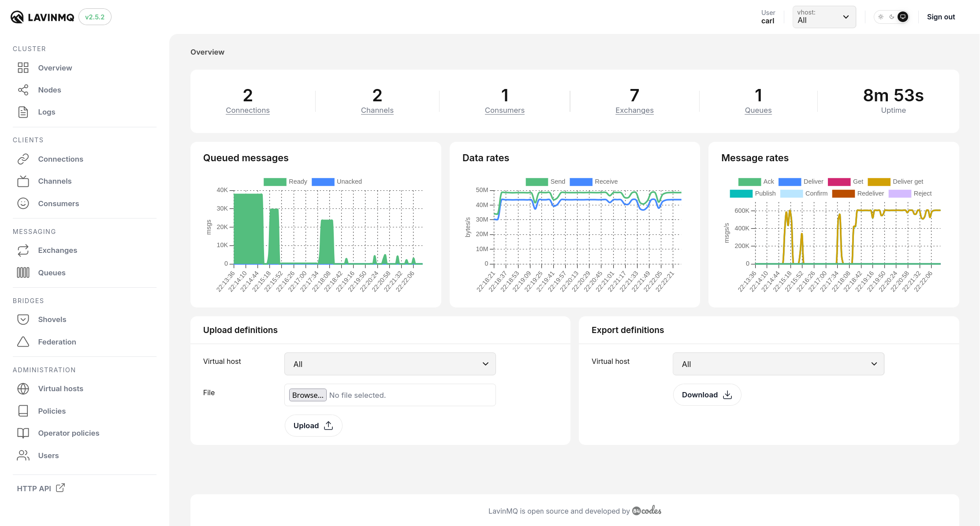
Task: Toggle Deliver get legend color swatch
Action: coord(879,182)
